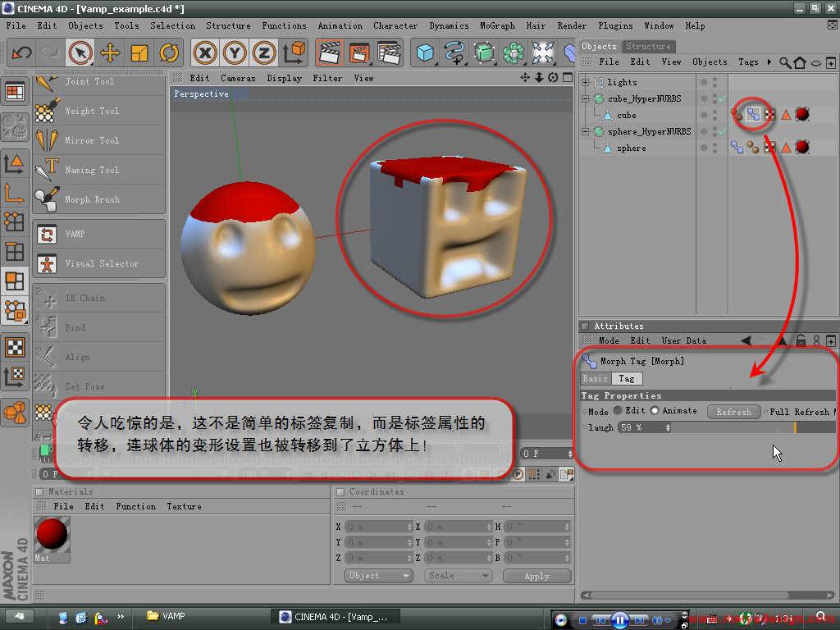Click the Attributes horizontal scrollbar

coord(708,595)
